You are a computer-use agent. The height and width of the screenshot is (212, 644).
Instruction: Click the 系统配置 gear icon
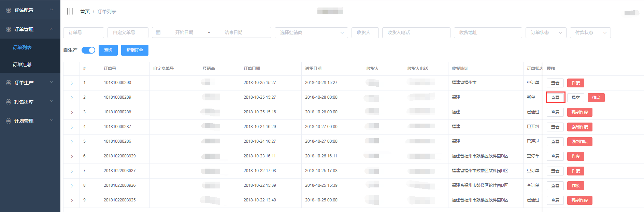9,10
